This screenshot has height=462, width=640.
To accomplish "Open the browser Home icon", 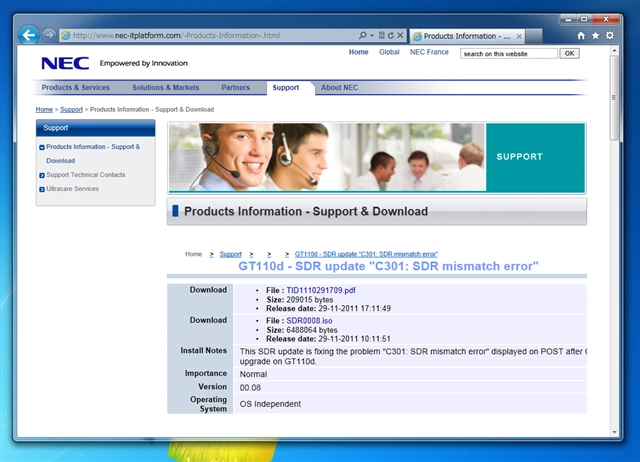I will point(581,36).
